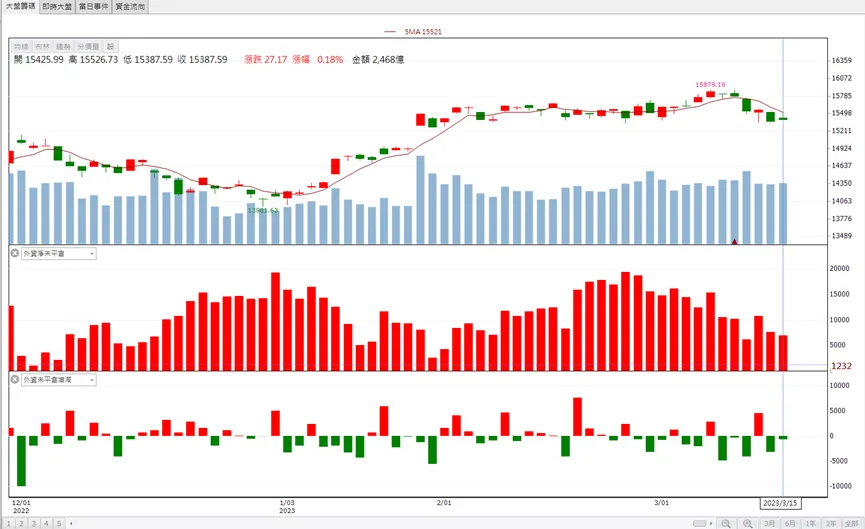865x529 pixels.
Task: Click the small left arrow beside page buttons
Action: (x=71, y=523)
